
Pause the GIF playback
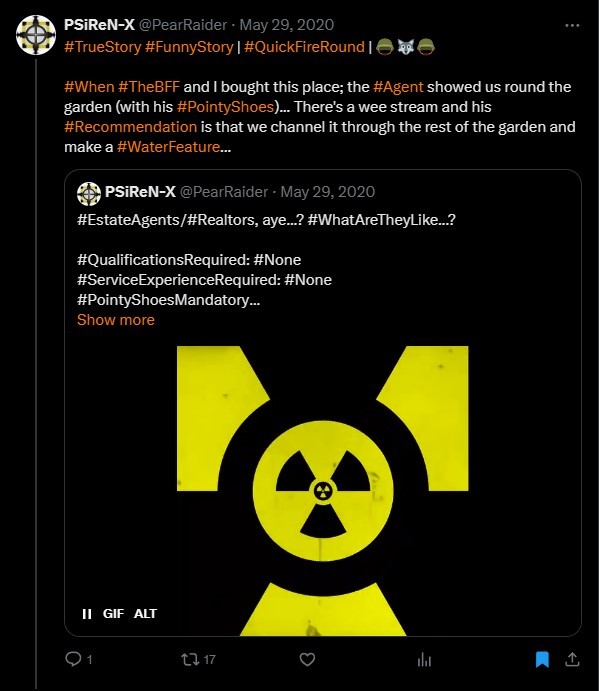(87, 613)
